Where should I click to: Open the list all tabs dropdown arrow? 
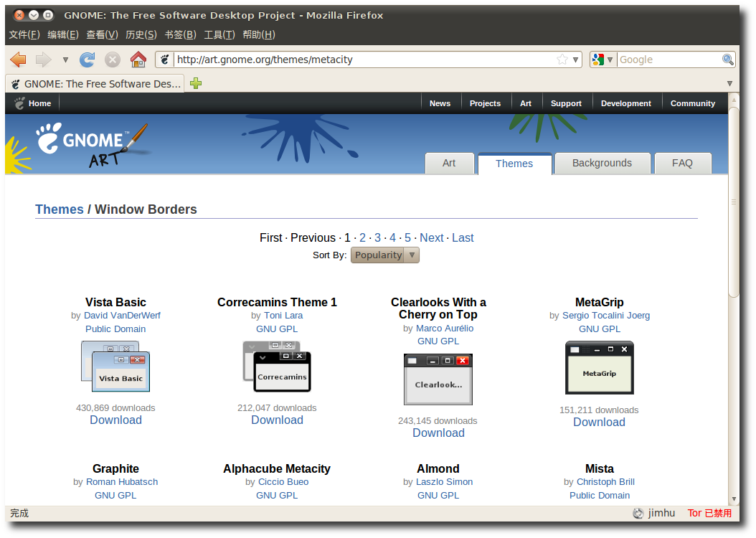(729, 83)
